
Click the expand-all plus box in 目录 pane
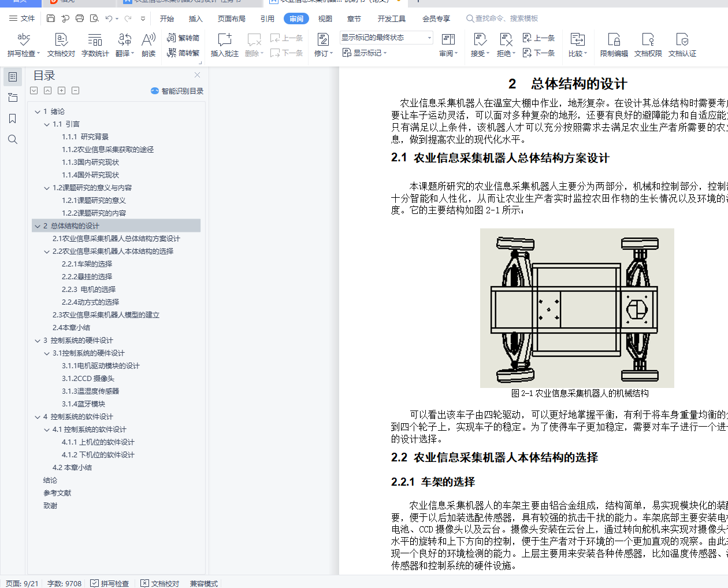(61, 91)
